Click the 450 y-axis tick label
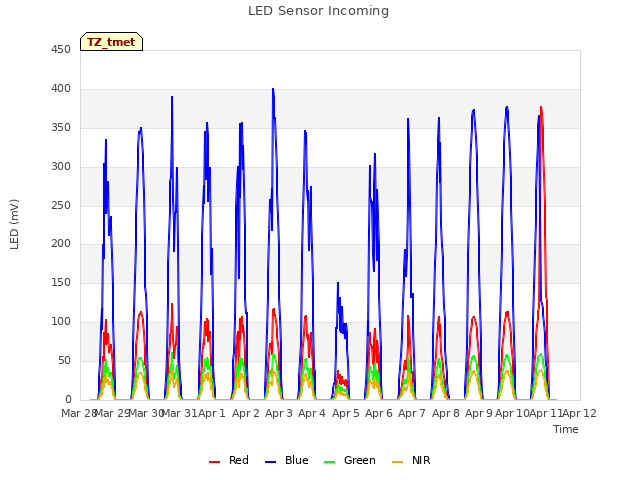 point(61,50)
